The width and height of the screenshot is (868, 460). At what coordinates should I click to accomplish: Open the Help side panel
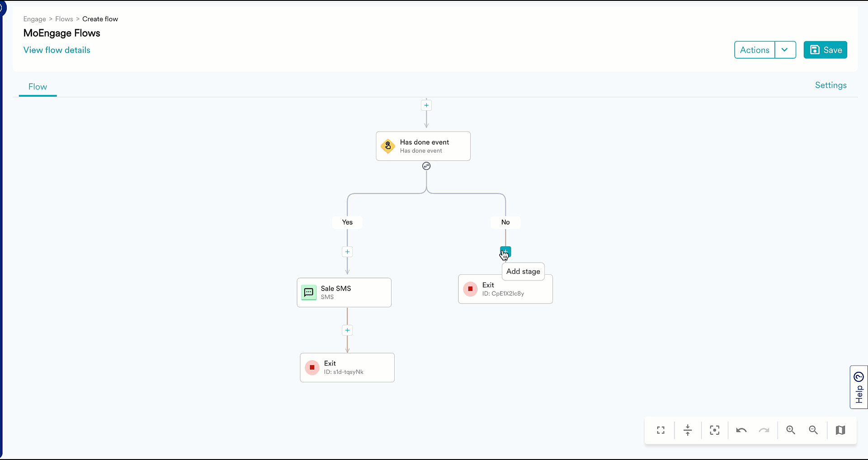click(x=859, y=387)
